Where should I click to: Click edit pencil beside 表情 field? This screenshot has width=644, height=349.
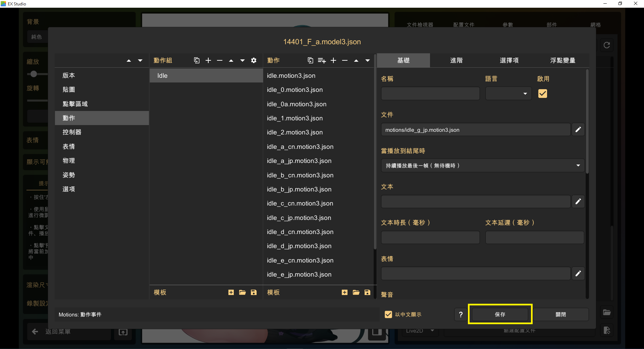pyautogui.click(x=578, y=274)
